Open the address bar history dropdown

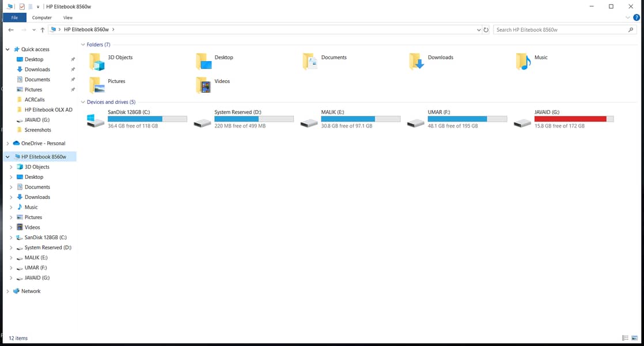tap(479, 29)
